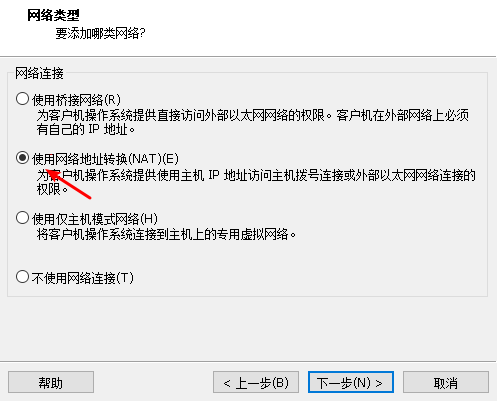Continue with the 下一步(N) button
497x401 pixels.
(x=351, y=382)
